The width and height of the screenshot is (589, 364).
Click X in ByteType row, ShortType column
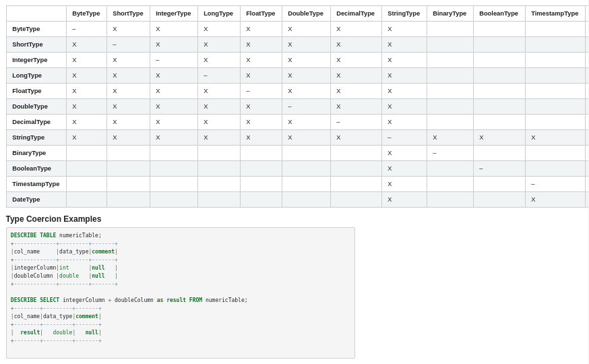[115, 29]
